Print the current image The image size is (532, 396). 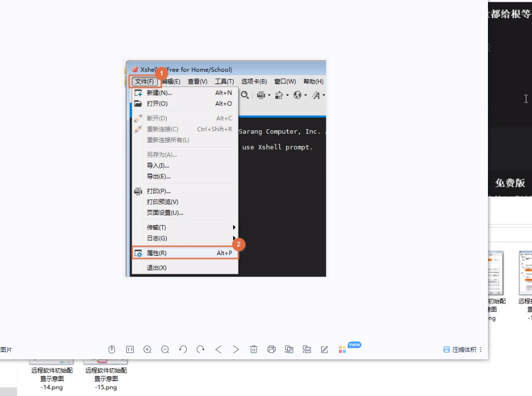tap(272, 349)
